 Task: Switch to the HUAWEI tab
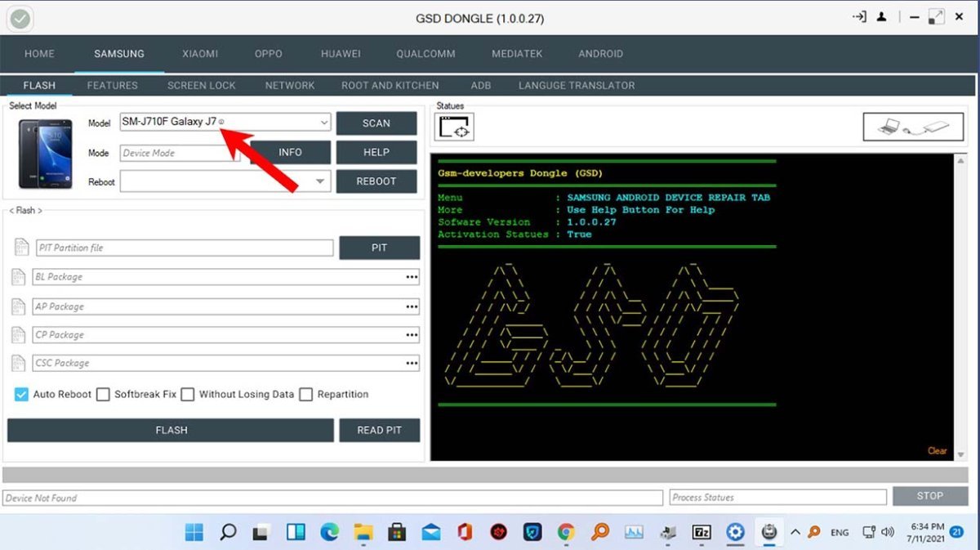pos(341,54)
